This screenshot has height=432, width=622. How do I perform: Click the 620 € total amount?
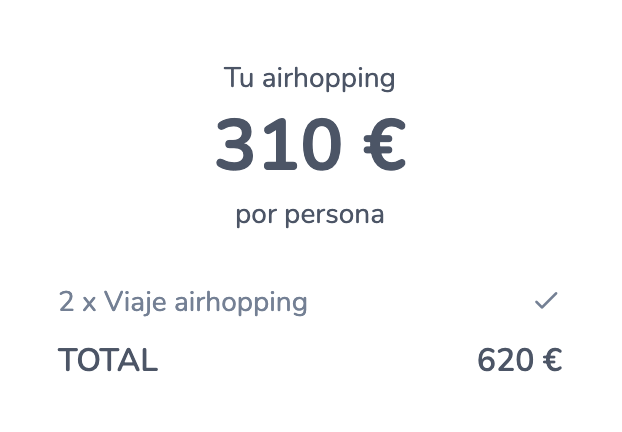[x=520, y=360]
